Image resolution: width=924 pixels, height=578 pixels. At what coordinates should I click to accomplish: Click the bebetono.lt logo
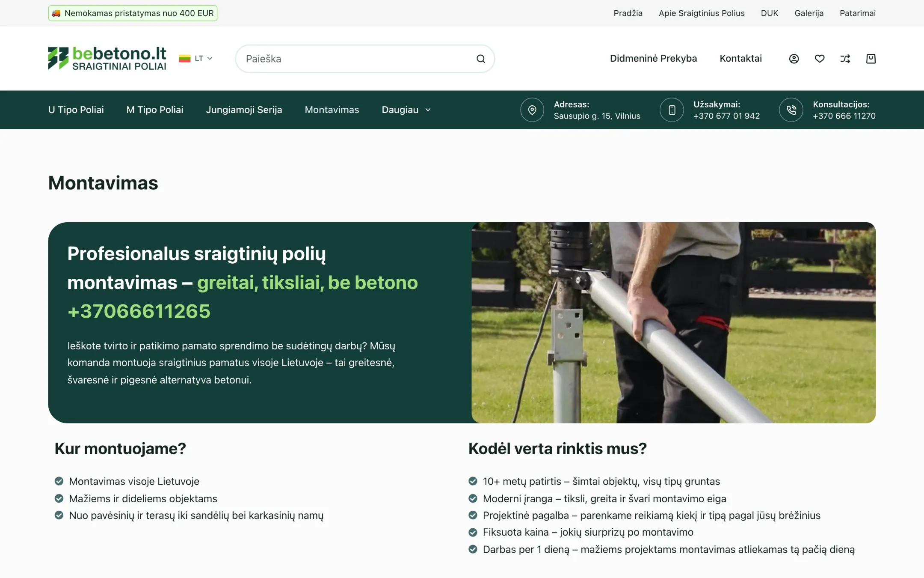107,58
